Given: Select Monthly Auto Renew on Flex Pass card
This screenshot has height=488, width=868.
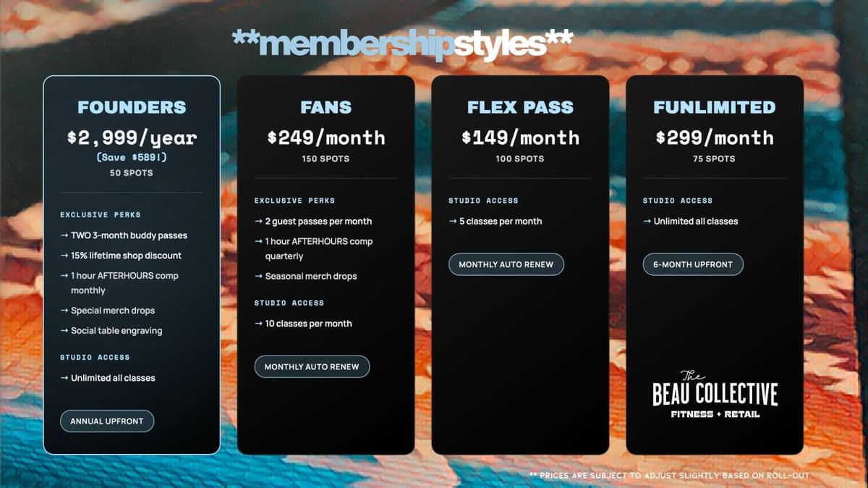Looking at the screenshot, I should (506, 264).
